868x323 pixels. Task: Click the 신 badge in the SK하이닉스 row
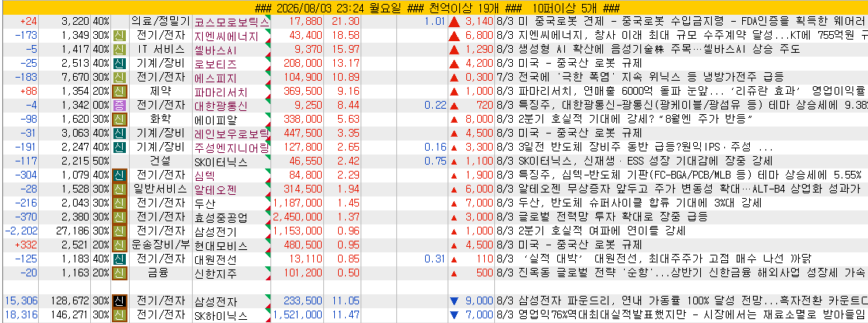coord(119,315)
